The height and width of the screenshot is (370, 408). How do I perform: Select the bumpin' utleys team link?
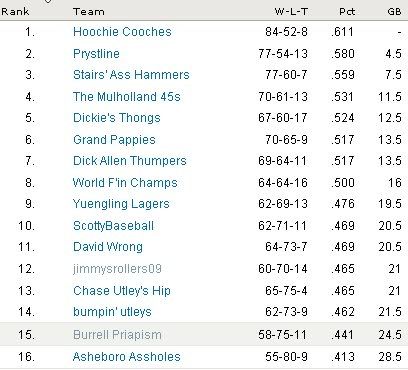coord(112,312)
